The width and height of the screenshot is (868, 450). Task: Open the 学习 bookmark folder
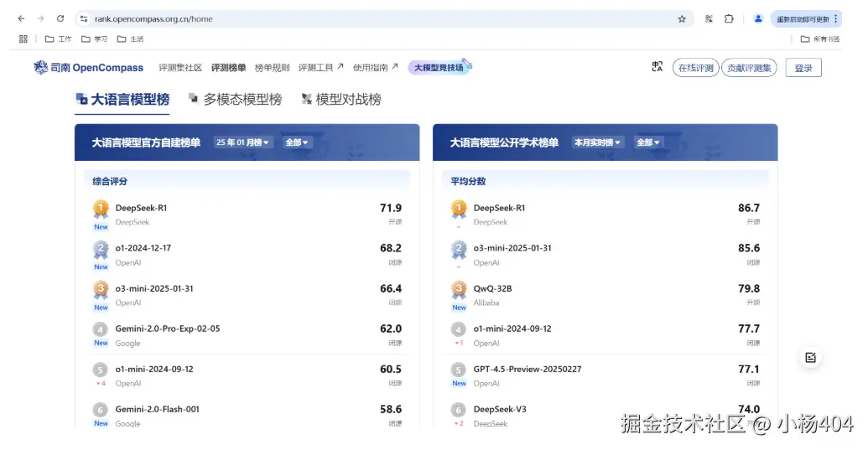tap(94, 39)
